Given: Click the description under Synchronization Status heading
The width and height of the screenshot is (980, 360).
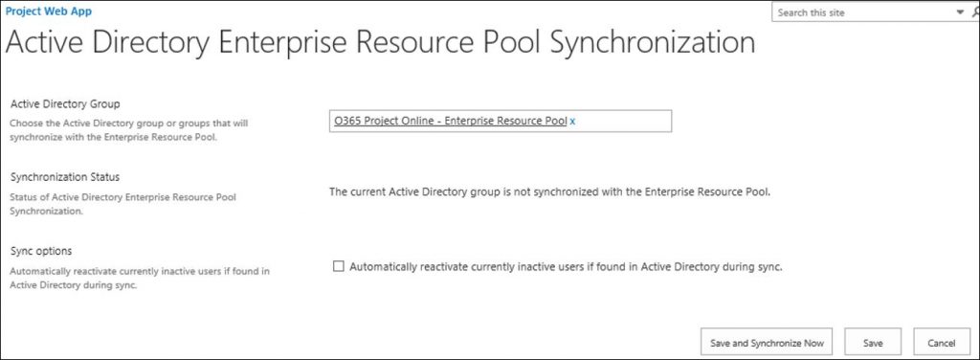Looking at the screenshot, I should tap(123, 204).
